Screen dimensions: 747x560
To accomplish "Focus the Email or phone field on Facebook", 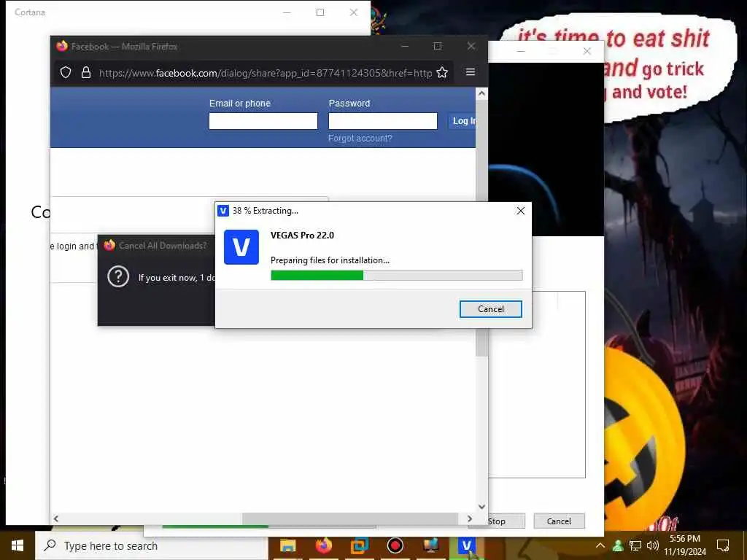I will (x=263, y=121).
